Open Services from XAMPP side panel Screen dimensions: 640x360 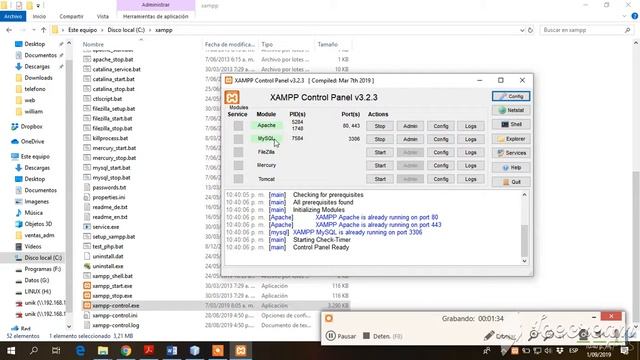pos(511,153)
